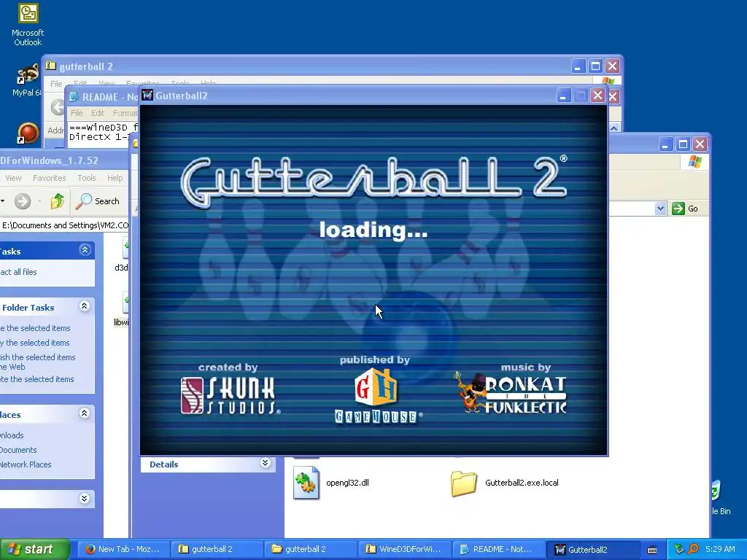
Task: Click the GameHouse logo
Action: tap(379, 395)
